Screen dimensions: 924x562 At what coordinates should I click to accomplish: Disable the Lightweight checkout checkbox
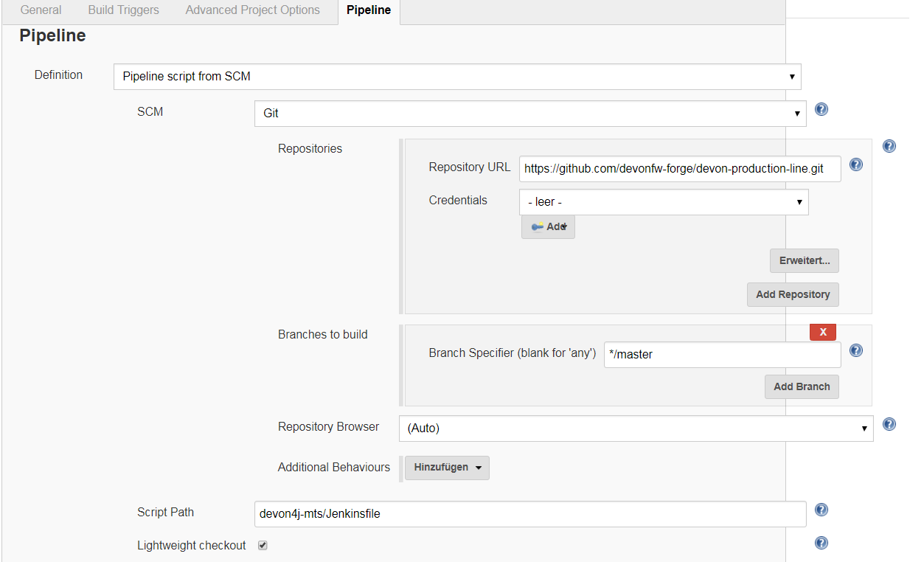[263, 546]
